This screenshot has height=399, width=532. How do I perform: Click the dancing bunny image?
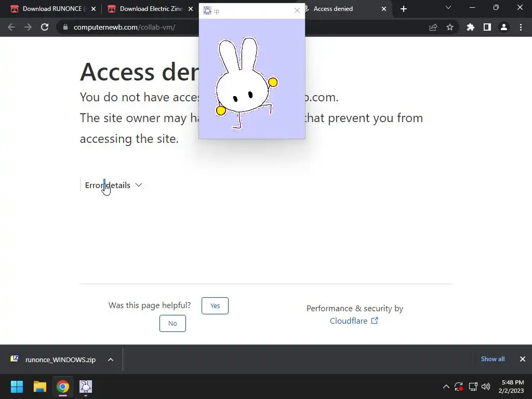point(246,83)
